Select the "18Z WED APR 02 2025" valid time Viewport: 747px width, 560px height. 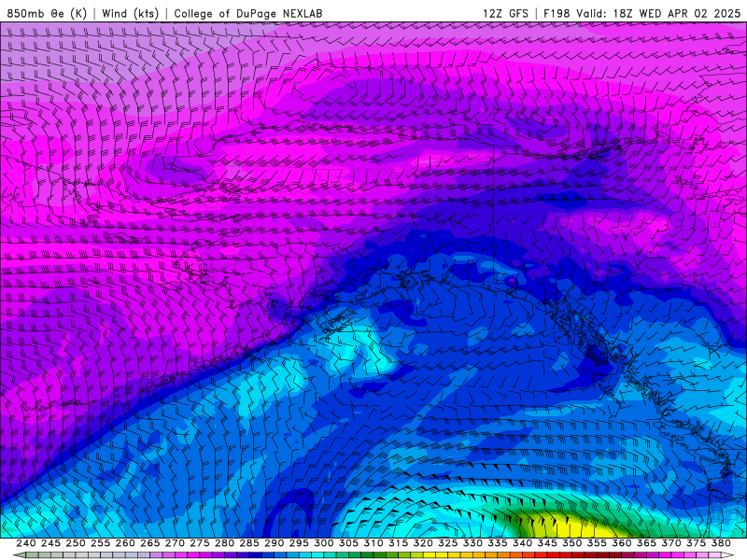pyautogui.click(x=676, y=13)
